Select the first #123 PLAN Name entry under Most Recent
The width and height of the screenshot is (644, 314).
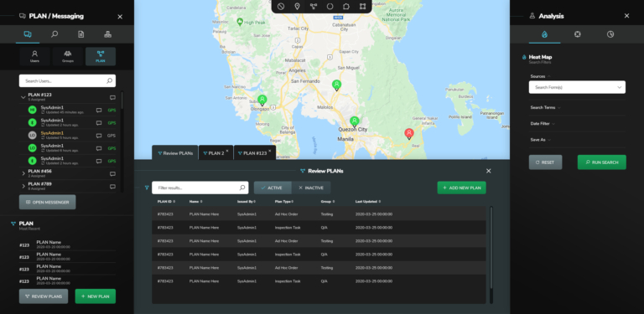tap(67, 245)
